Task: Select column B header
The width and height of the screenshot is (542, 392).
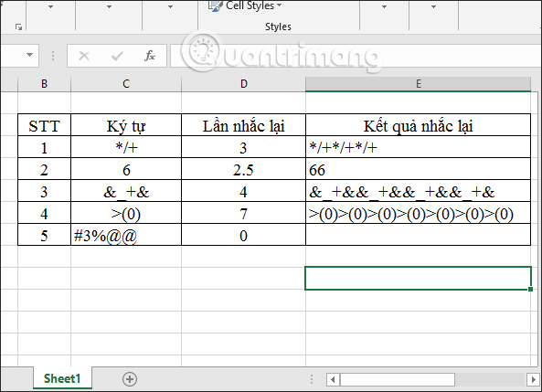Action: point(44,84)
